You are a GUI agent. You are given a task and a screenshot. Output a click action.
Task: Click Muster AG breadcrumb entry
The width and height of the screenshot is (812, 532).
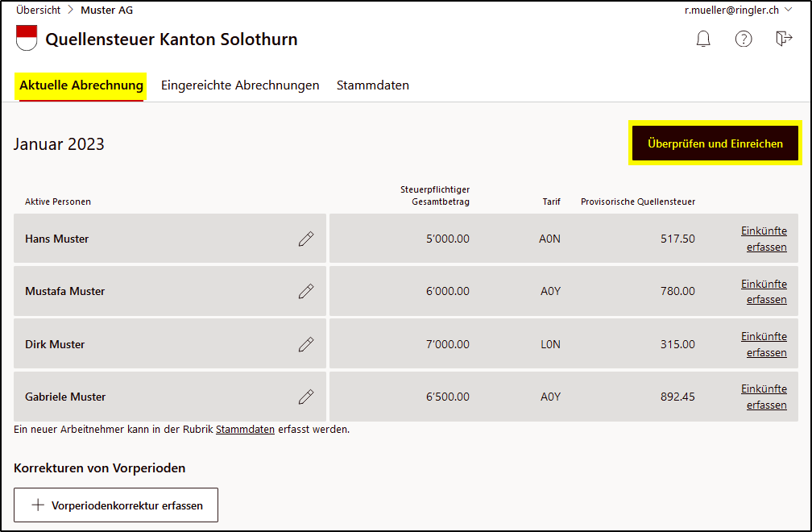point(106,10)
